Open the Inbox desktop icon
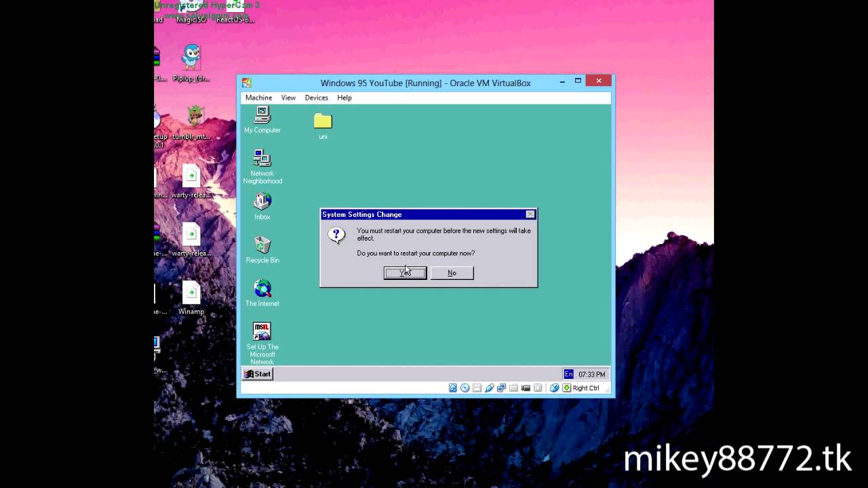This screenshot has height=488, width=868. point(262,207)
